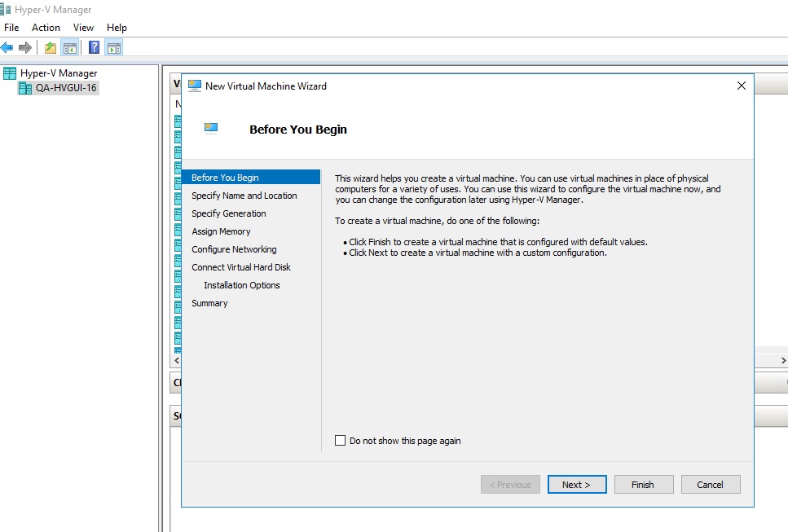Screen dimensions: 788x532
Task: Select the QA-HVGUI-16 server node
Action: [66, 88]
